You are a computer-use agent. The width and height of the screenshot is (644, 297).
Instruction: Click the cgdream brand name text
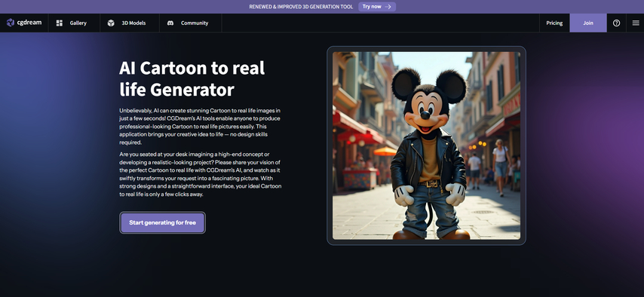tap(29, 23)
